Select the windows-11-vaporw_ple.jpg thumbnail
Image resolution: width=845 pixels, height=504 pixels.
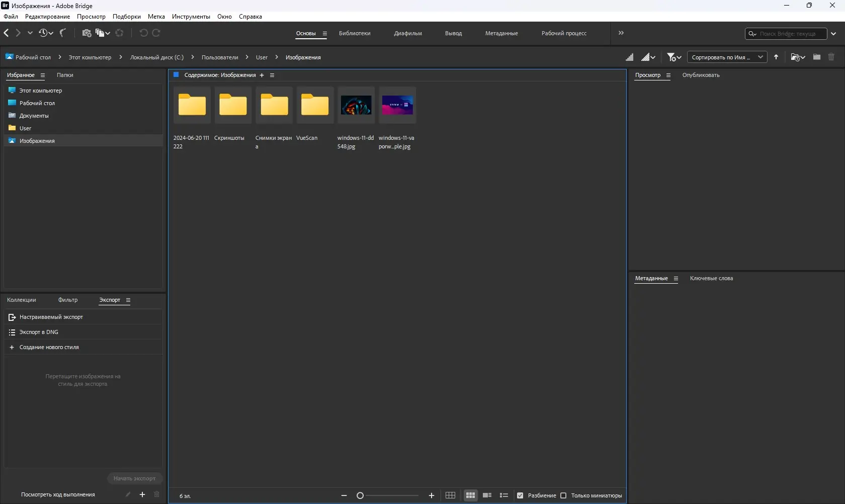[397, 106]
